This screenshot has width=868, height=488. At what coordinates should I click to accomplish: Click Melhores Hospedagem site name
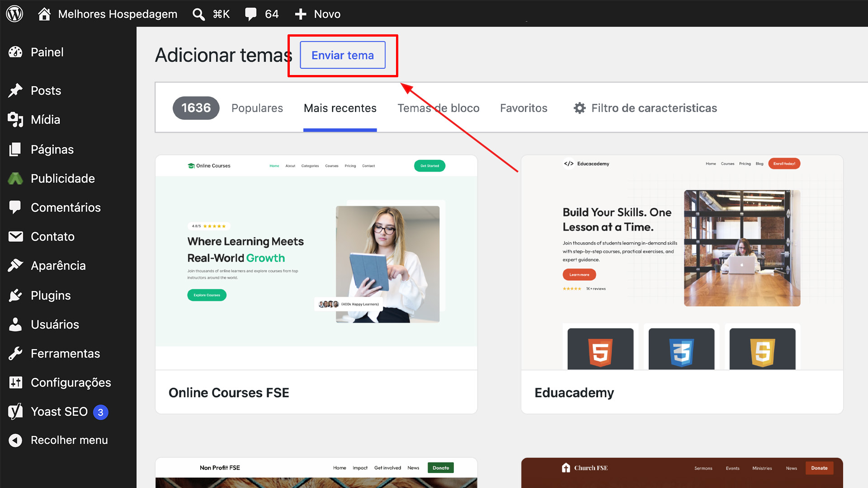pyautogui.click(x=118, y=14)
